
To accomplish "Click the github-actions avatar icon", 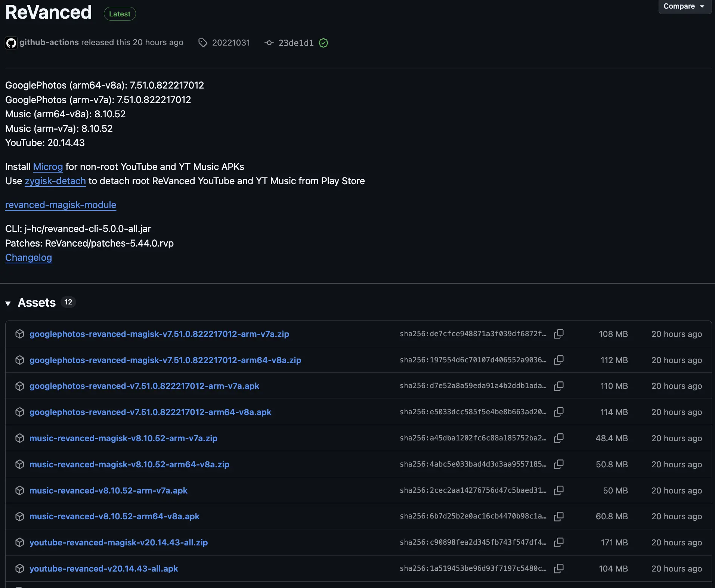I will click(x=11, y=43).
